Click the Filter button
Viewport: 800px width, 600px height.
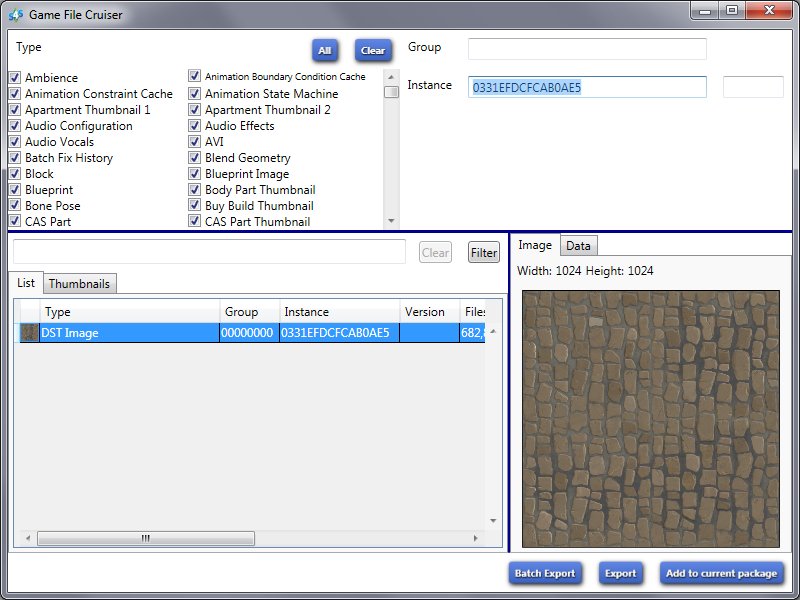coord(484,253)
